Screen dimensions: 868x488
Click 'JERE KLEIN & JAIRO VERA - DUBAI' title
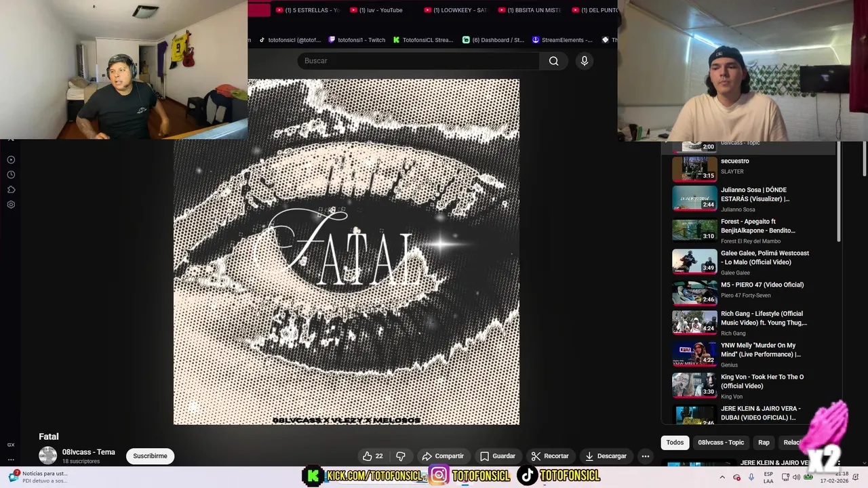click(x=760, y=413)
